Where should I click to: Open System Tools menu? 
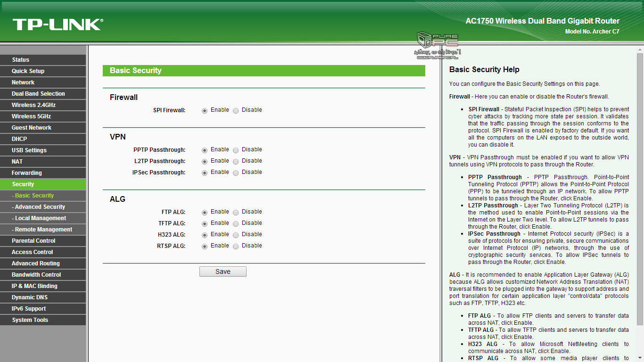tap(43, 320)
